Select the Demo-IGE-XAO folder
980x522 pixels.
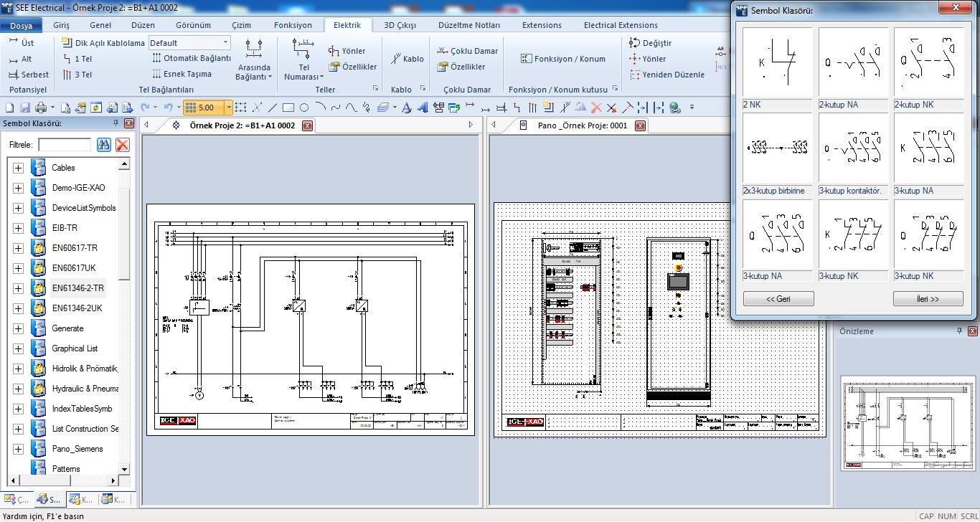click(78, 188)
